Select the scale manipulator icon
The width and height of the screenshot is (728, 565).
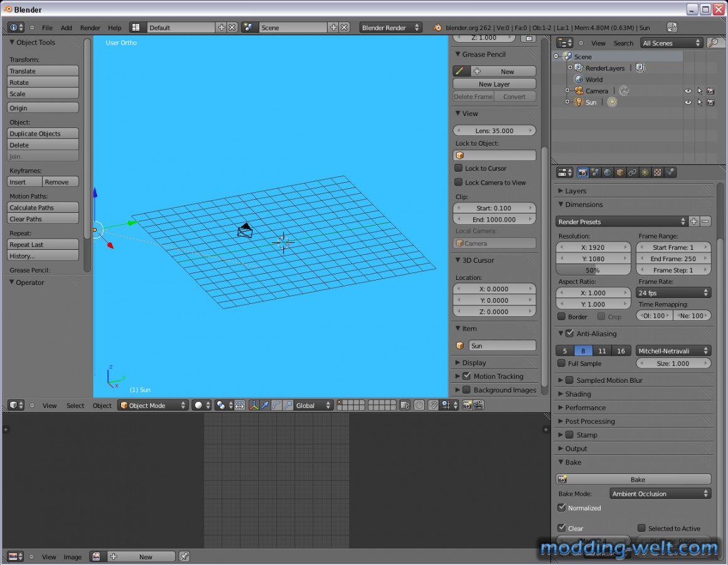pyautogui.click(x=288, y=406)
